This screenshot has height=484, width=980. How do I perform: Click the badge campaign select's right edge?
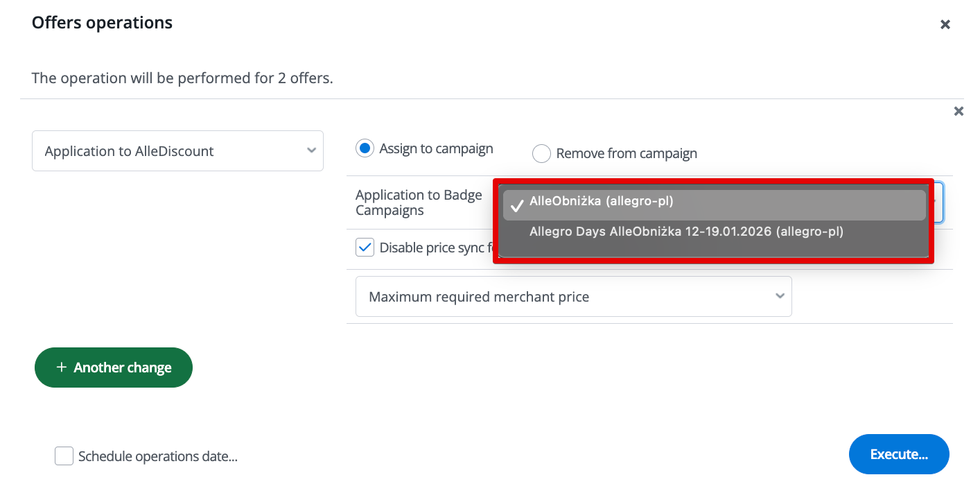coord(938,202)
